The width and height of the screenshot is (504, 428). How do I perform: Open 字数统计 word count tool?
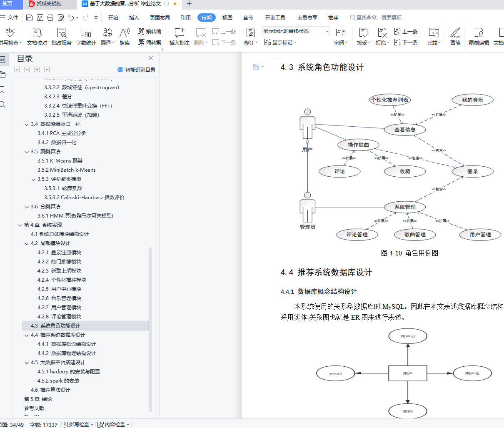pos(86,37)
